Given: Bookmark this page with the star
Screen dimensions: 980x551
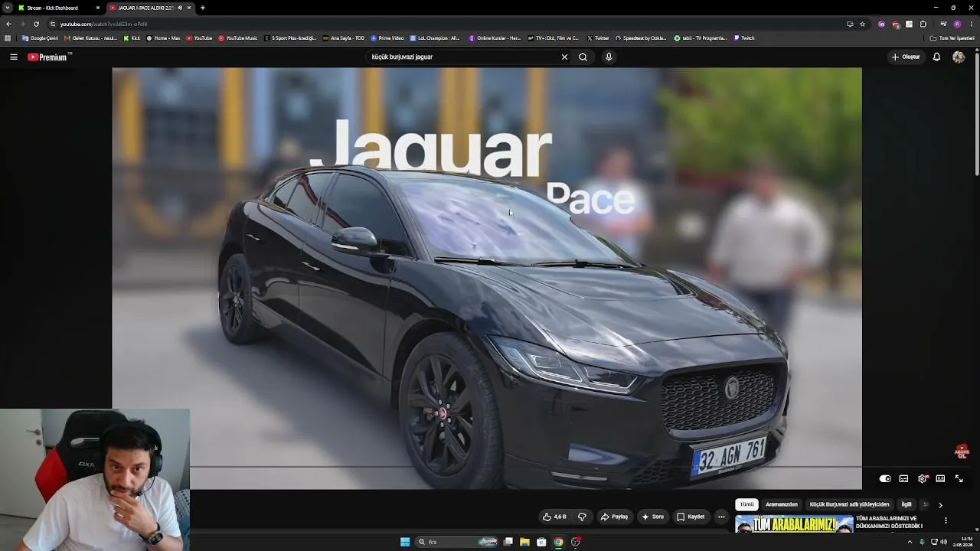Looking at the screenshot, I should coord(862,24).
